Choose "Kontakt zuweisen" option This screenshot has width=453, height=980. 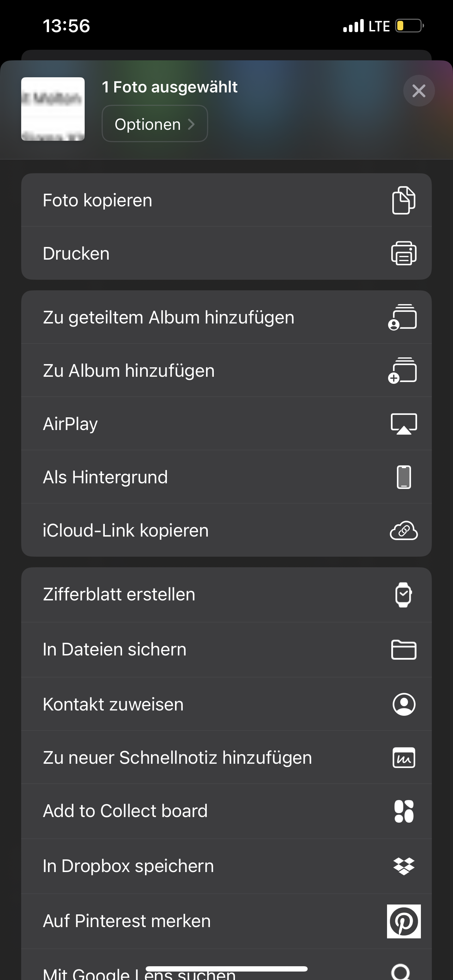(x=113, y=704)
